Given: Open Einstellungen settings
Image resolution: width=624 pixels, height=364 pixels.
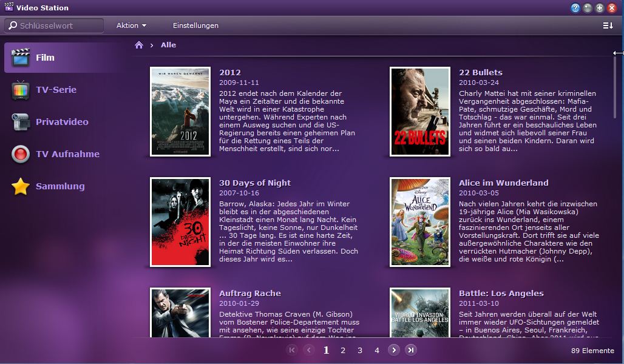Looking at the screenshot, I should (195, 25).
